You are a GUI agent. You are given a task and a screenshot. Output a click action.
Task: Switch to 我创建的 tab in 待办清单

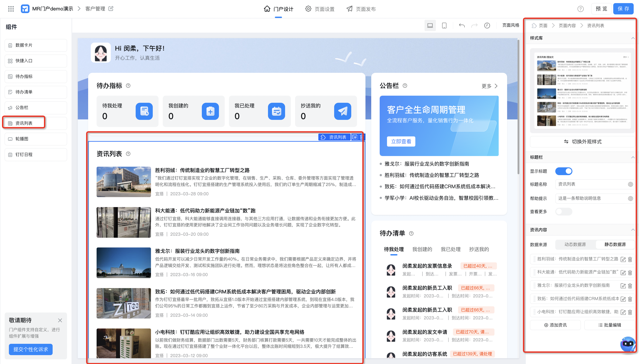pyautogui.click(x=422, y=249)
